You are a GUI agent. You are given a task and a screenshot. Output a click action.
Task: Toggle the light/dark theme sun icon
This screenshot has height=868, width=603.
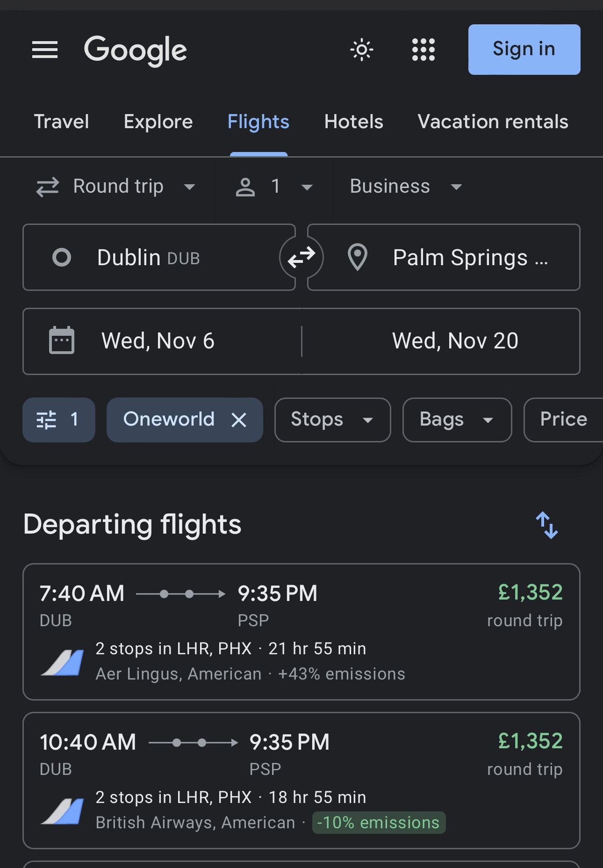[x=362, y=50]
